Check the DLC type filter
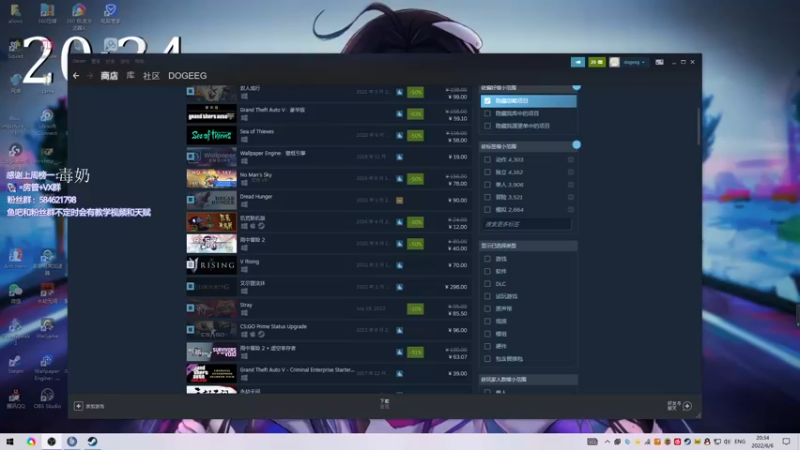Screen dimensions: 800x450 (x=487, y=284)
